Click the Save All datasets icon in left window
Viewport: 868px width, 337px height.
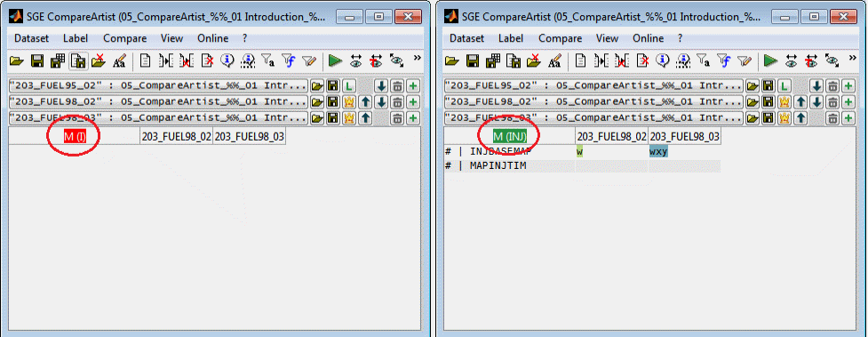58,60
